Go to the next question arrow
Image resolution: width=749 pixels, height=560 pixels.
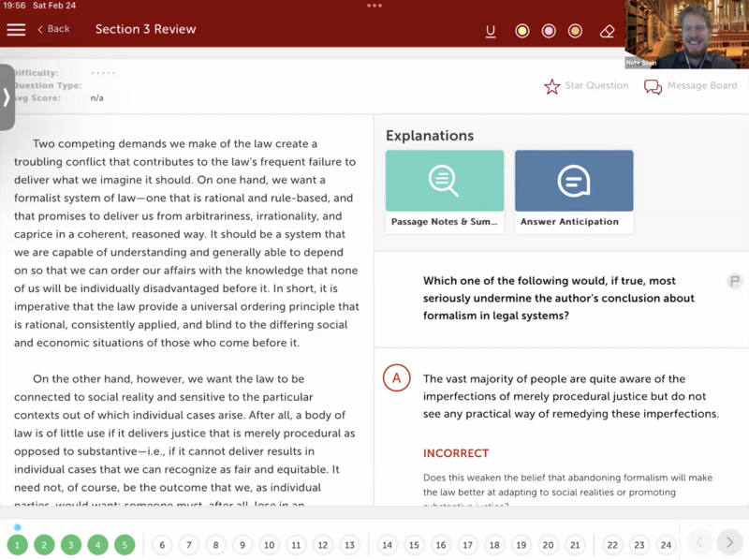(728, 542)
